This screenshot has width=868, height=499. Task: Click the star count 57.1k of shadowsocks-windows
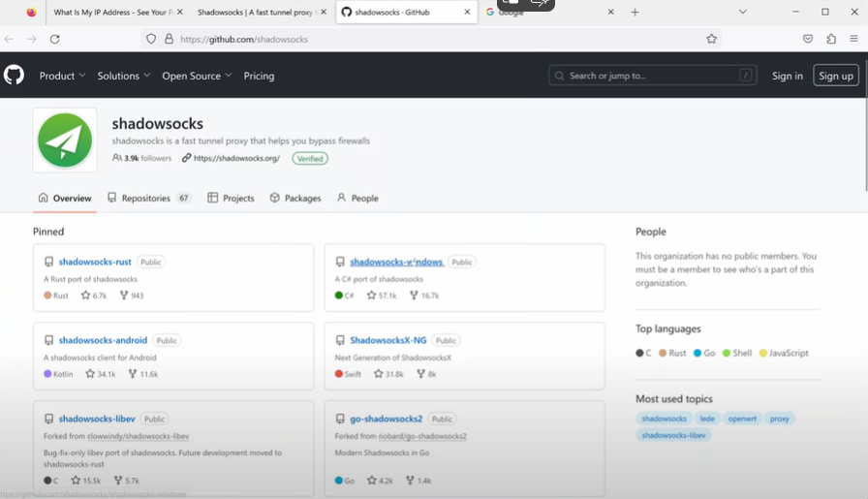click(382, 296)
